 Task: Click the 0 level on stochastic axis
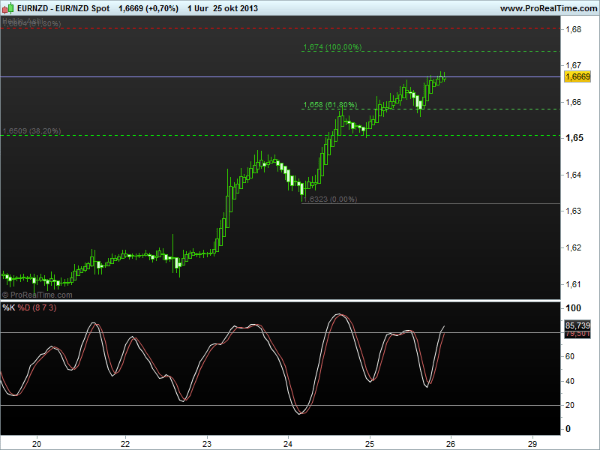[568, 429]
